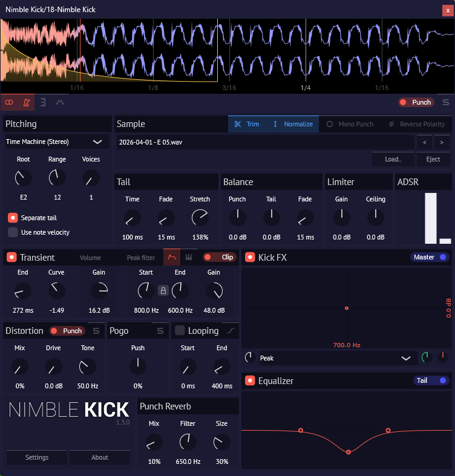Click the Range knob value 12
The width and height of the screenshot is (455, 476).
[57, 197]
